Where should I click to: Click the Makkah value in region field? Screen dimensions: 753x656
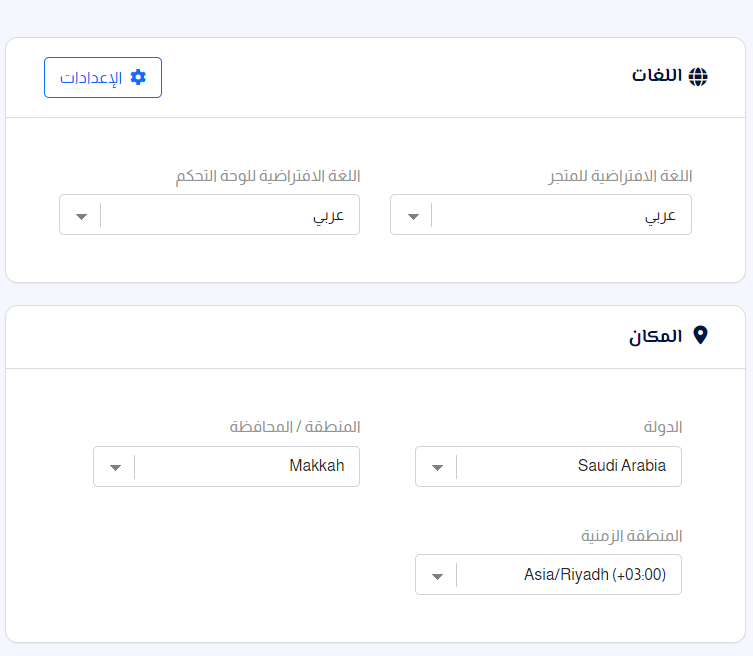click(x=316, y=465)
